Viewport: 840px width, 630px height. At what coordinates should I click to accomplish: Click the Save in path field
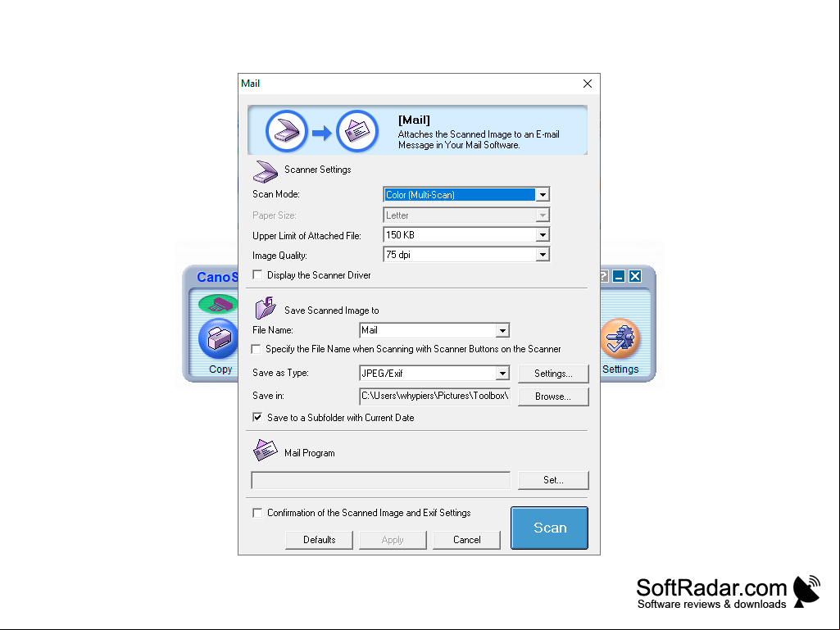(434, 396)
